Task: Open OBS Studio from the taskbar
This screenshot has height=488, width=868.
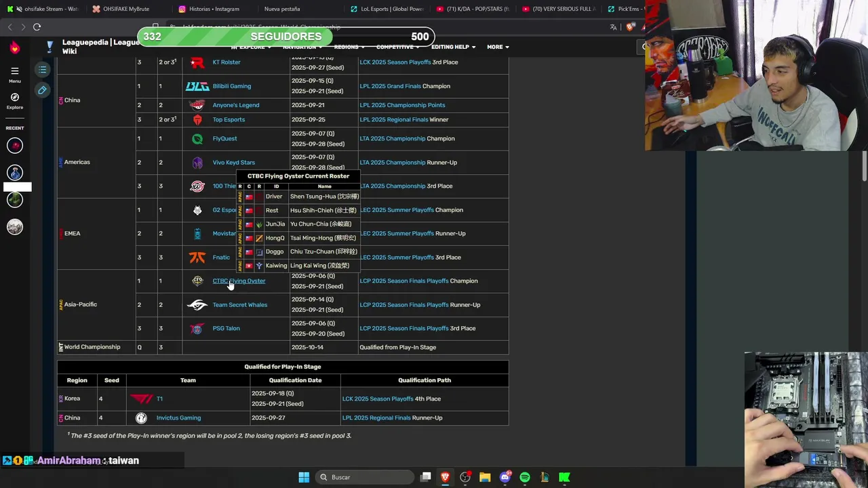Action: click(x=465, y=477)
